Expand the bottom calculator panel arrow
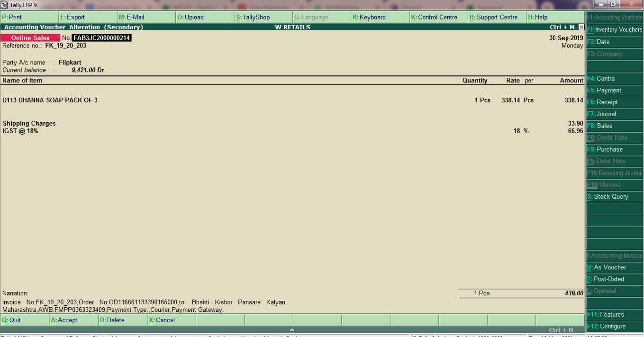This screenshot has width=644, height=337. click(292, 330)
